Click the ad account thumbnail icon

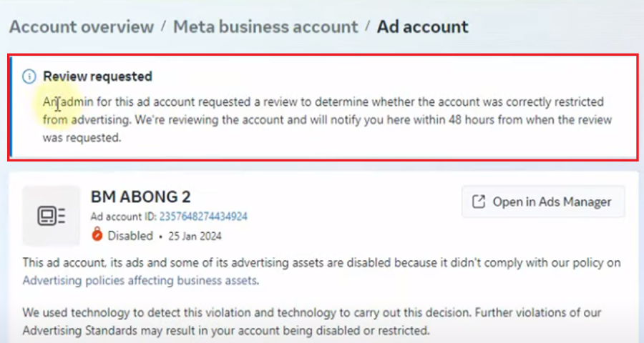click(52, 215)
